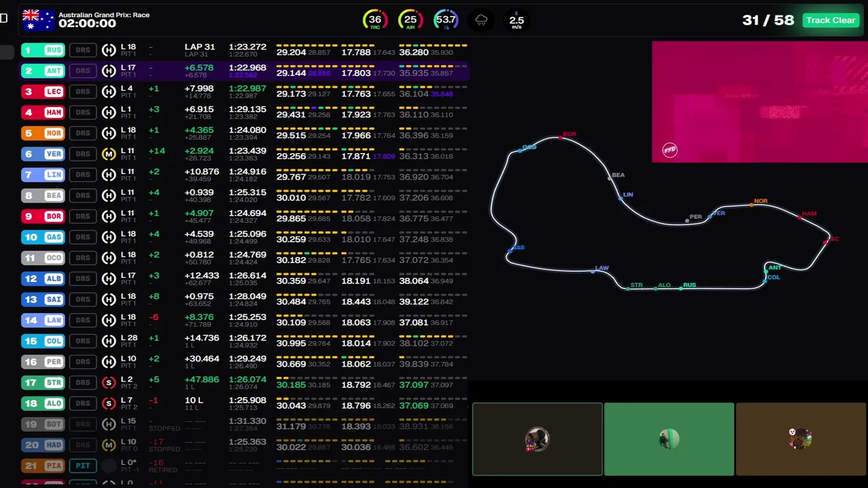The image size is (868, 488).
Task: Click the hard tyre icon in PER row
Action: click(x=108, y=362)
